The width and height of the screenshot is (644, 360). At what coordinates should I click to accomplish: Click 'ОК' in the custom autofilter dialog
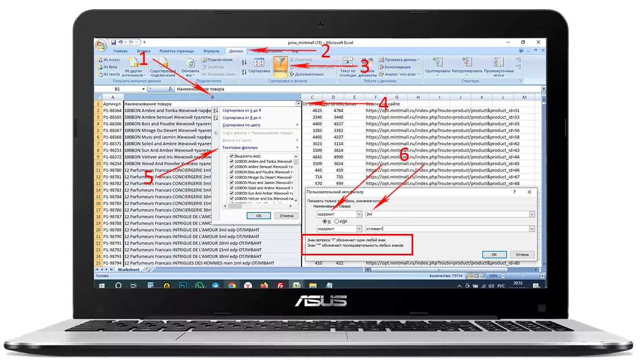tap(494, 254)
